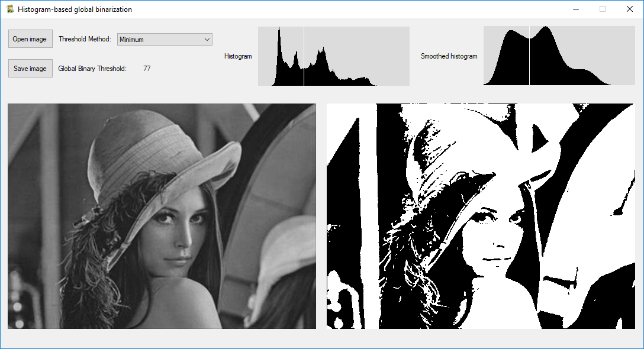
Task: Click the original grayscale Lena image
Action: pos(162,216)
